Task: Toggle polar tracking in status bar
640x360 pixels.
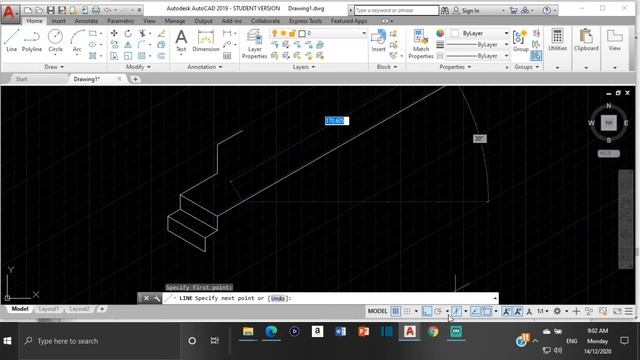Action: [x=438, y=311]
